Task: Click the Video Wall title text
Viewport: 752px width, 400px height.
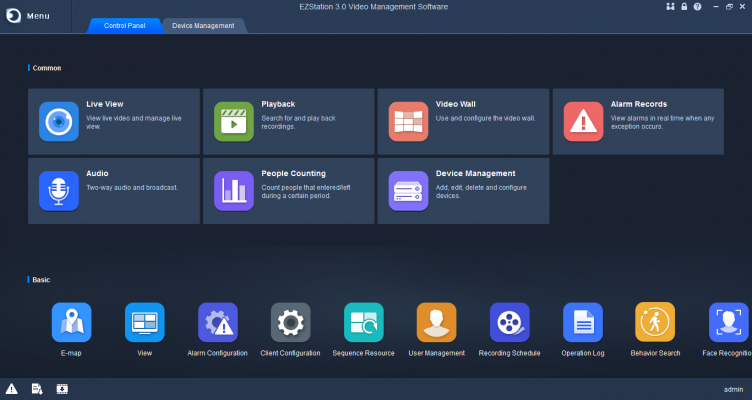Action: [456, 104]
